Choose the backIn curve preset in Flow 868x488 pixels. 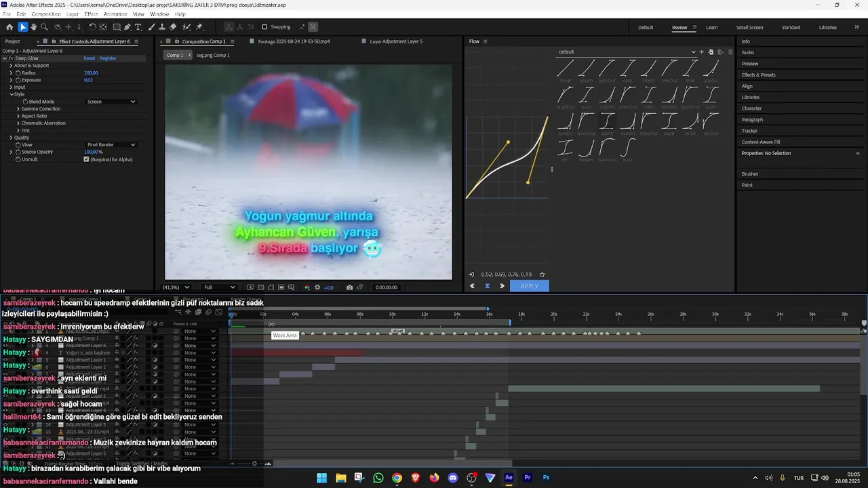point(587,150)
